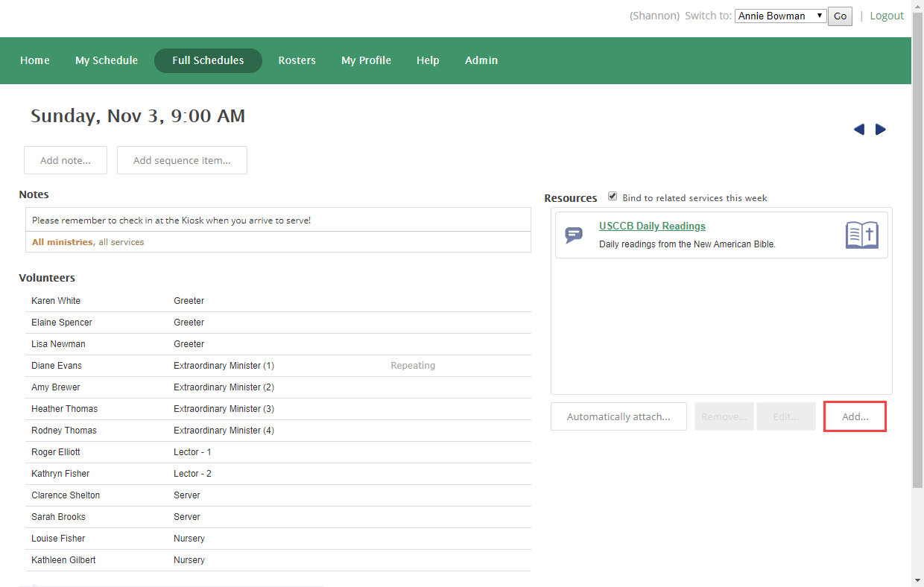Click the Automatically attach button
The width and height of the screenshot is (924, 587).
click(618, 416)
